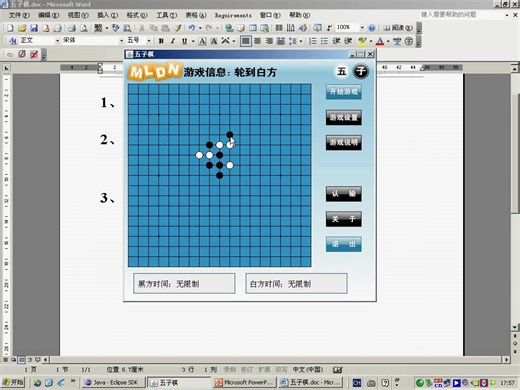Click the spelling status book icon
Image resolution: width=520 pixels, height=390 pixels.
click(337, 369)
